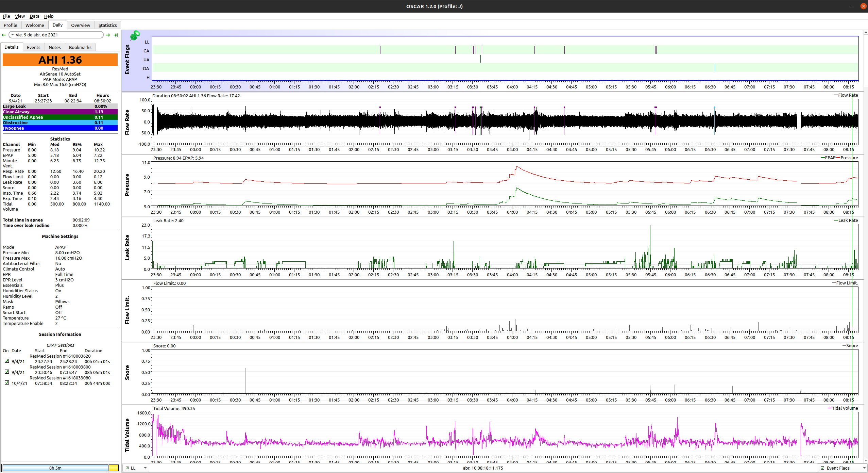Open the Bookmarks sub-tab

(80, 47)
